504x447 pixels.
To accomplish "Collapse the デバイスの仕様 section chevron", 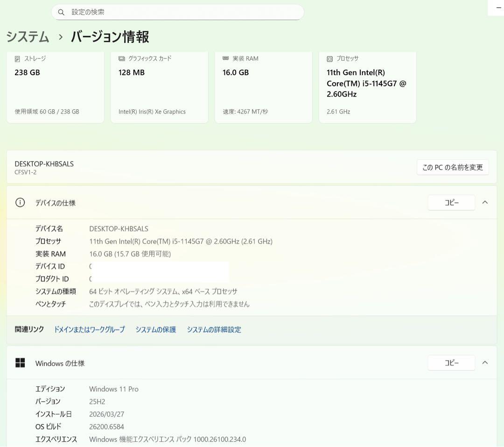I will (485, 202).
